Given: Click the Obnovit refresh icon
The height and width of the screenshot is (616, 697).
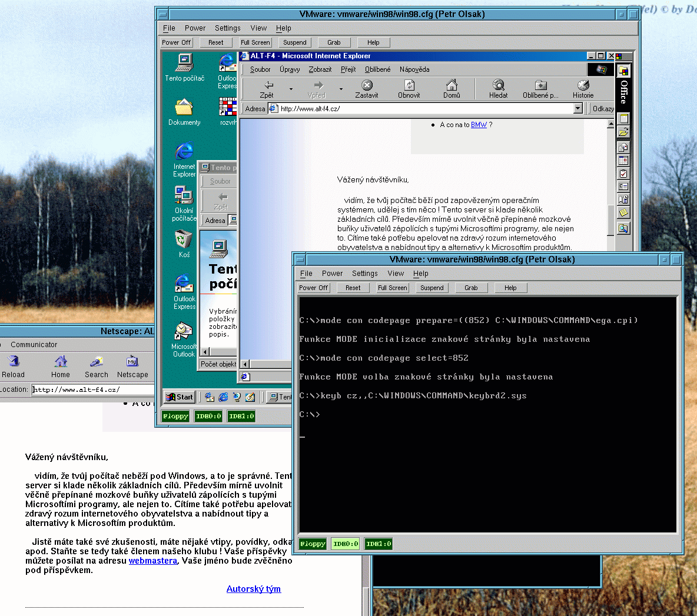Looking at the screenshot, I should coord(409,86).
